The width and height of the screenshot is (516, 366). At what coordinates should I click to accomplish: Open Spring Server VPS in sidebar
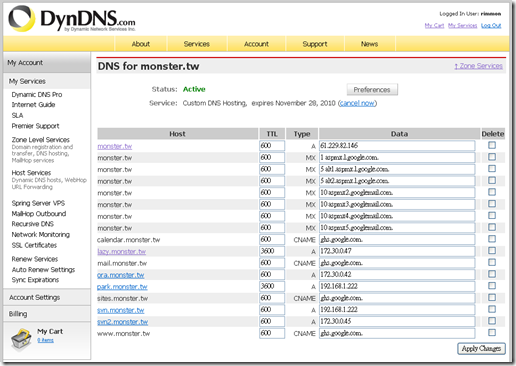(38, 203)
